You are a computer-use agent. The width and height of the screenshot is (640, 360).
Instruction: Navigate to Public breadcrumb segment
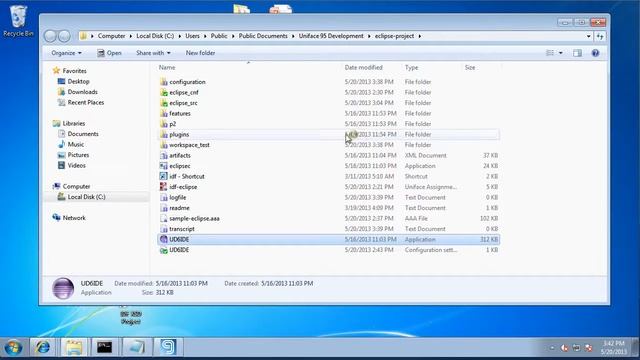(x=219, y=36)
